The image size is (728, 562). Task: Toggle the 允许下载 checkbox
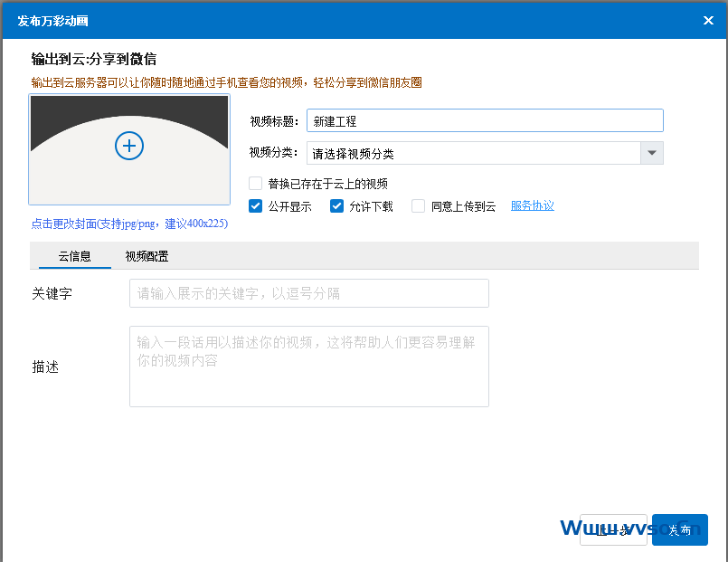pyautogui.click(x=336, y=206)
